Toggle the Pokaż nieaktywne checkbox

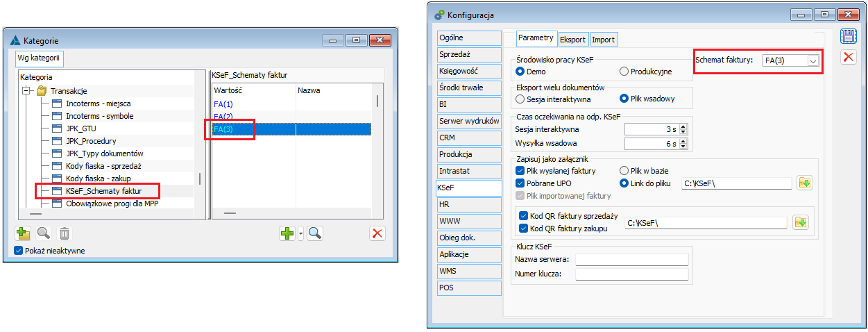19,251
